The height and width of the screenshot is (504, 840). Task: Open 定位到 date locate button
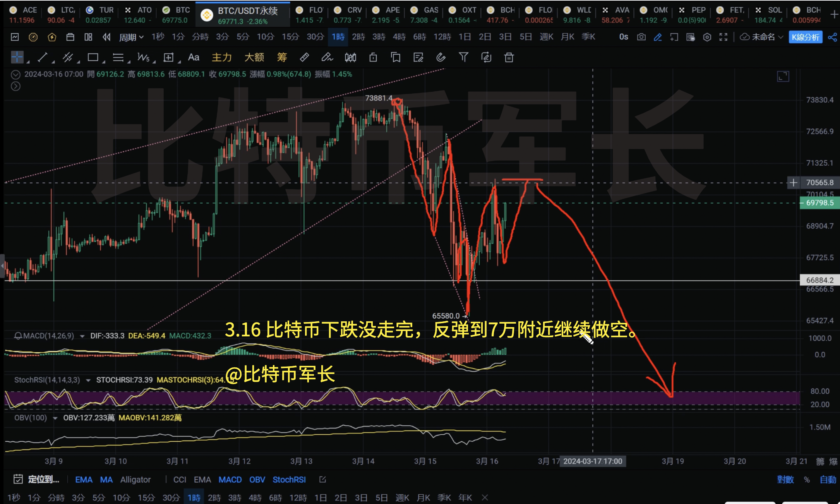(36, 480)
